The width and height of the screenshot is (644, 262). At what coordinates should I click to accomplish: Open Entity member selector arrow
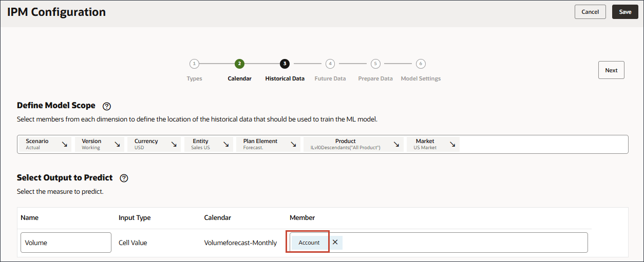pyautogui.click(x=226, y=145)
